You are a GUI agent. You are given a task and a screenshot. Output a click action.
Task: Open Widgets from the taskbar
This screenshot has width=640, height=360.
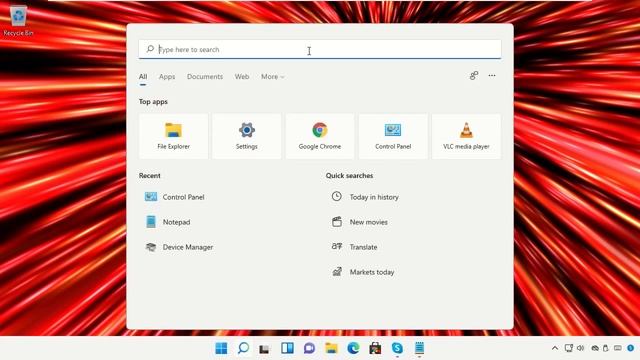287,348
